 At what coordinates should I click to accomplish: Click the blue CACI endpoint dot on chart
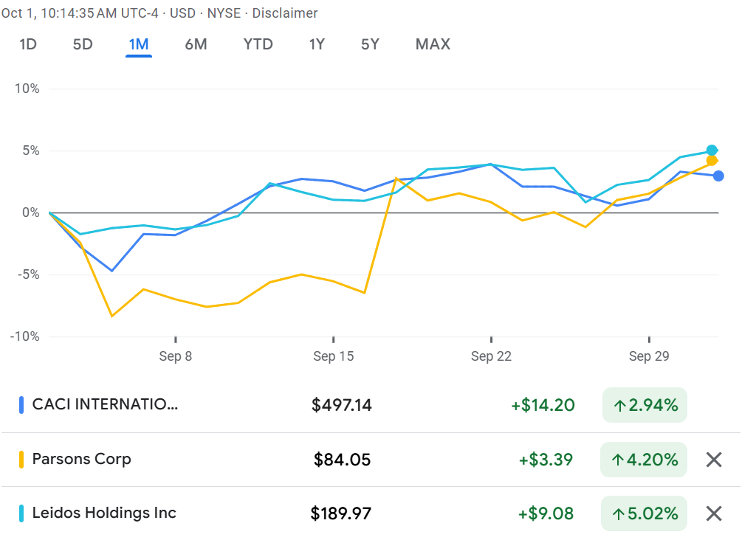[x=718, y=176]
